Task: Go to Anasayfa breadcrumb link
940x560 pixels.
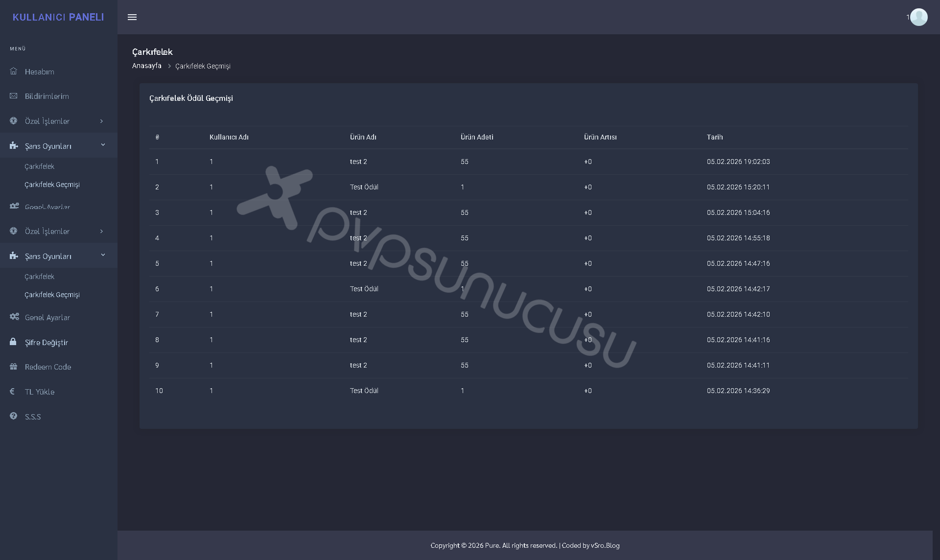Action: 147,66
